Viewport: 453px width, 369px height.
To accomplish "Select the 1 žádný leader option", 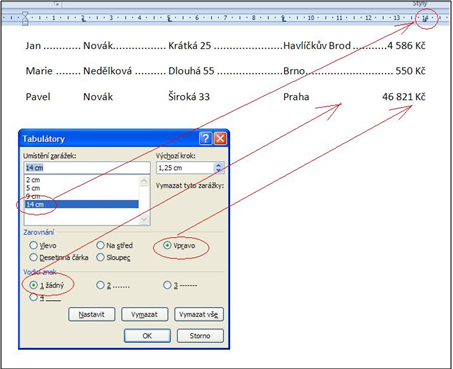I will pyautogui.click(x=33, y=285).
